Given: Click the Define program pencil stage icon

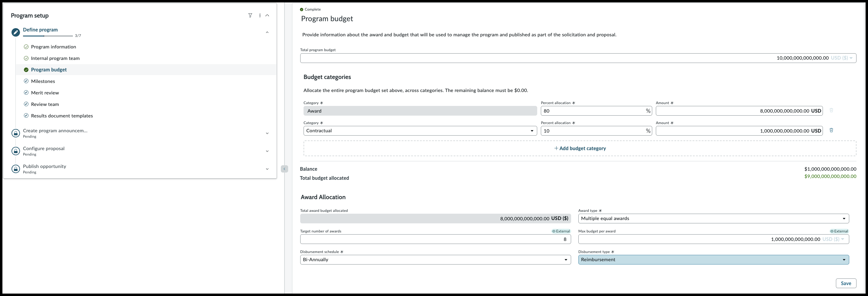Looking at the screenshot, I should click(x=15, y=32).
